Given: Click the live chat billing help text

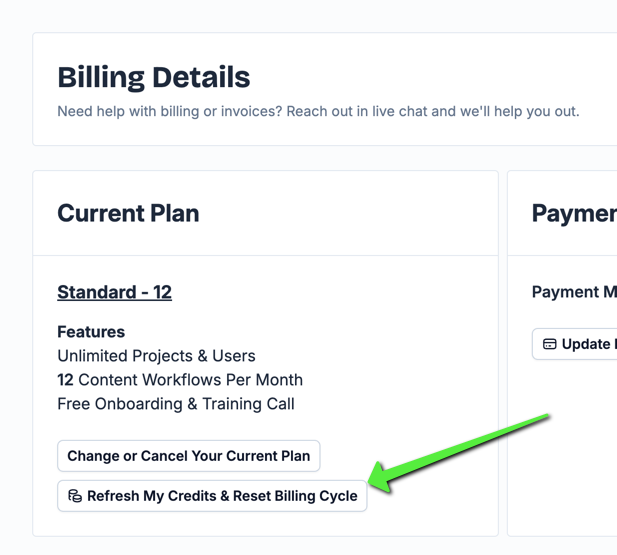Looking at the screenshot, I should (x=318, y=111).
